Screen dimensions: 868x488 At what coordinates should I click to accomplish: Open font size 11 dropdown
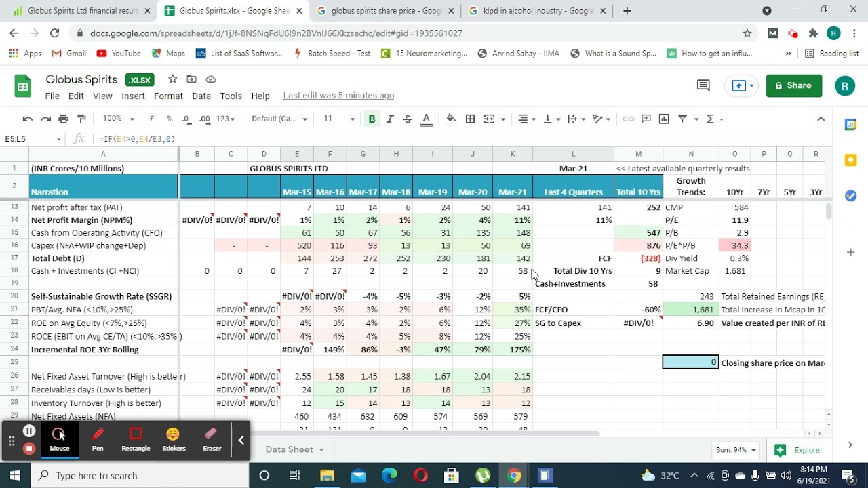pos(339,119)
